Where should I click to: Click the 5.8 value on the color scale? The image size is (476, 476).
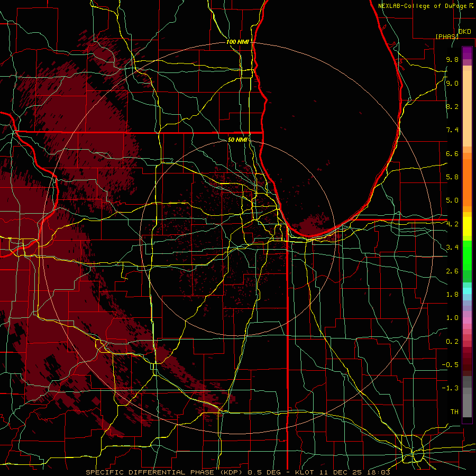(x=452, y=177)
